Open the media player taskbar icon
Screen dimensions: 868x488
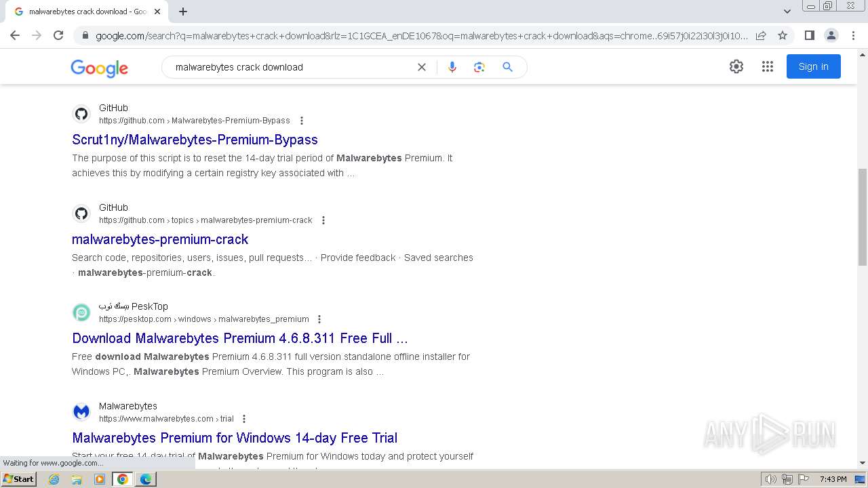point(100,479)
